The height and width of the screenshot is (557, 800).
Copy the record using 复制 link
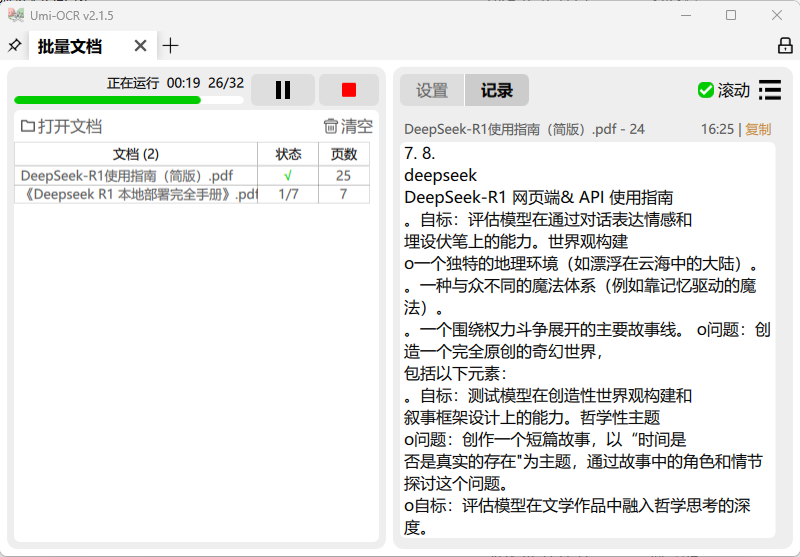758,129
